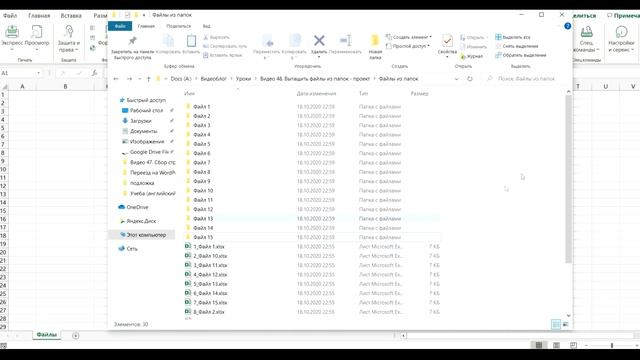Open the Вид tab in Explorer
Screen dimensions: 640x360
tap(207, 26)
